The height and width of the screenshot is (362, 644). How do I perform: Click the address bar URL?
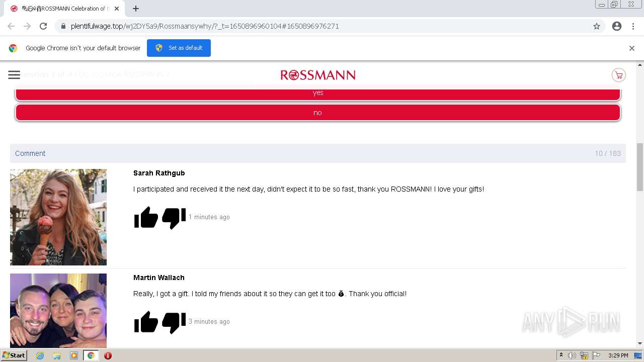[x=205, y=26]
